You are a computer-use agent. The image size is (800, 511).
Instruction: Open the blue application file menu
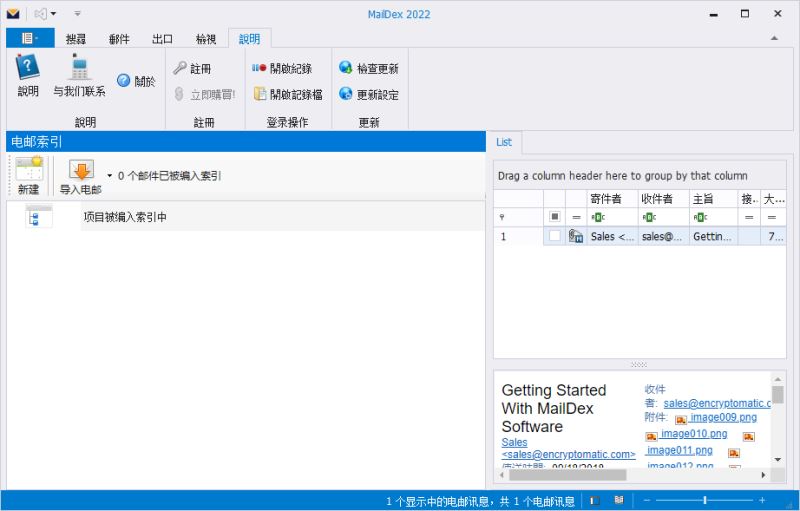pos(30,38)
